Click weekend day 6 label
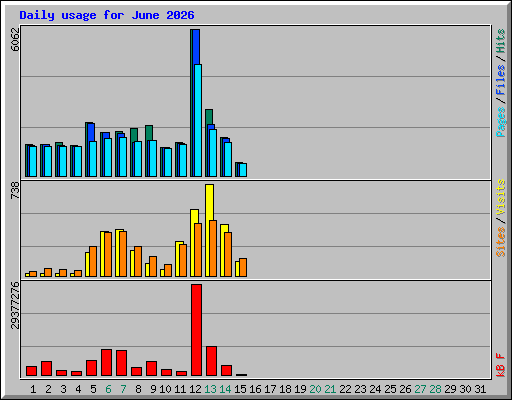This screenshot has height=400, width=512. [108, 389]
